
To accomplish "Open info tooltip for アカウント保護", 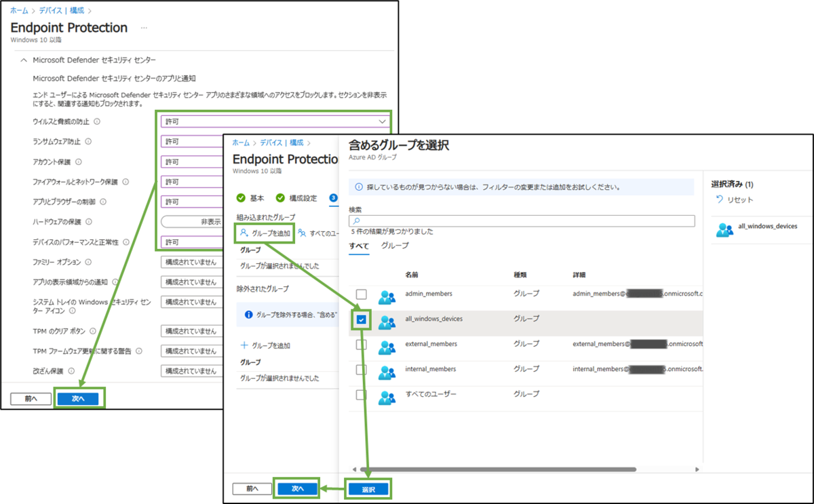I will tap(79, 162).
